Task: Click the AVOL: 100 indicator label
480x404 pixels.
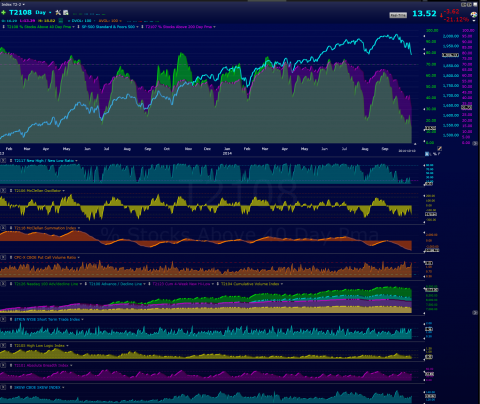Action: pyautogui.click(x=108, y=21)
